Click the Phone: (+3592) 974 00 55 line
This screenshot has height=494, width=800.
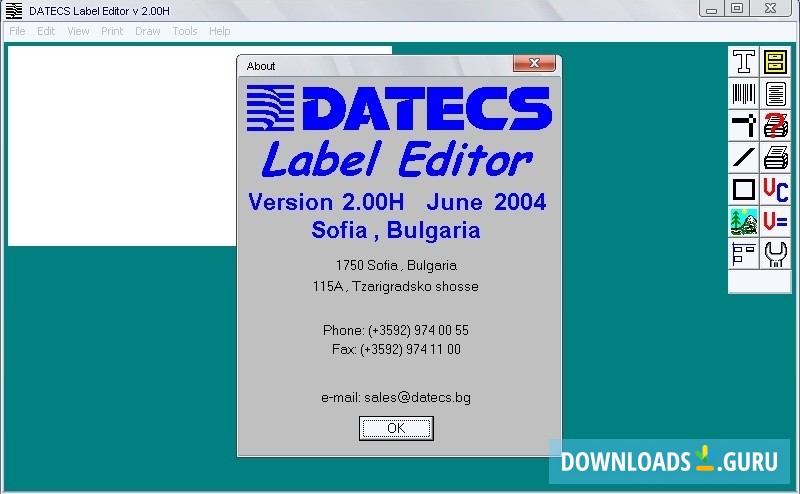396,330
